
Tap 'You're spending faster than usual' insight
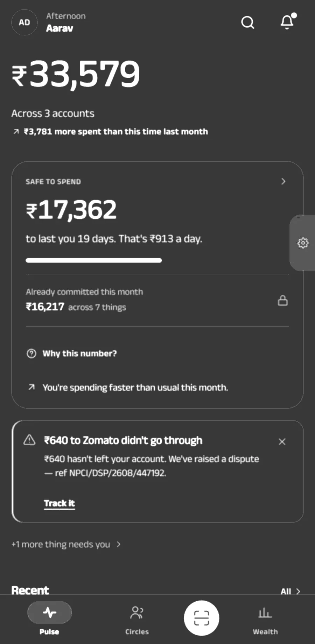[x=135, y=387]
